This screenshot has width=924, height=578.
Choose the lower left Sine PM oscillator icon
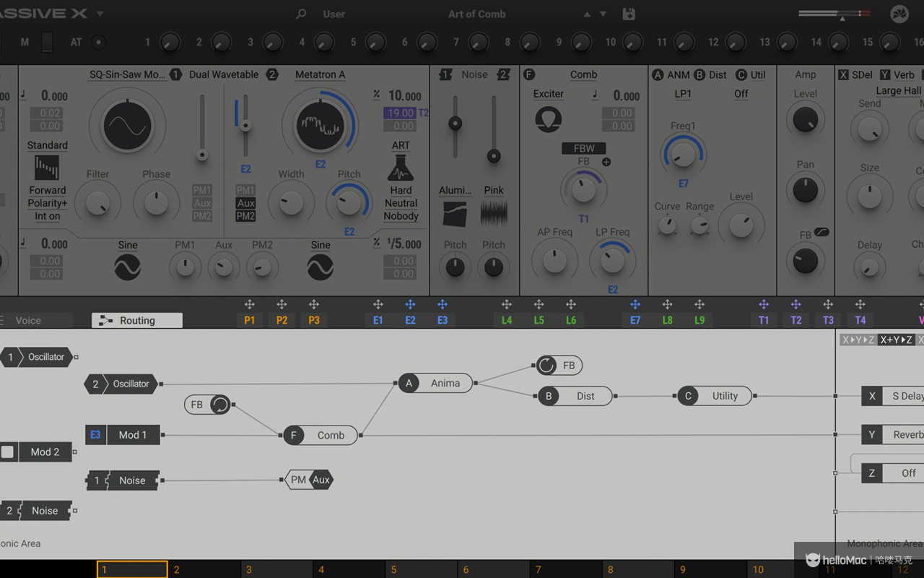pos(127,268)
